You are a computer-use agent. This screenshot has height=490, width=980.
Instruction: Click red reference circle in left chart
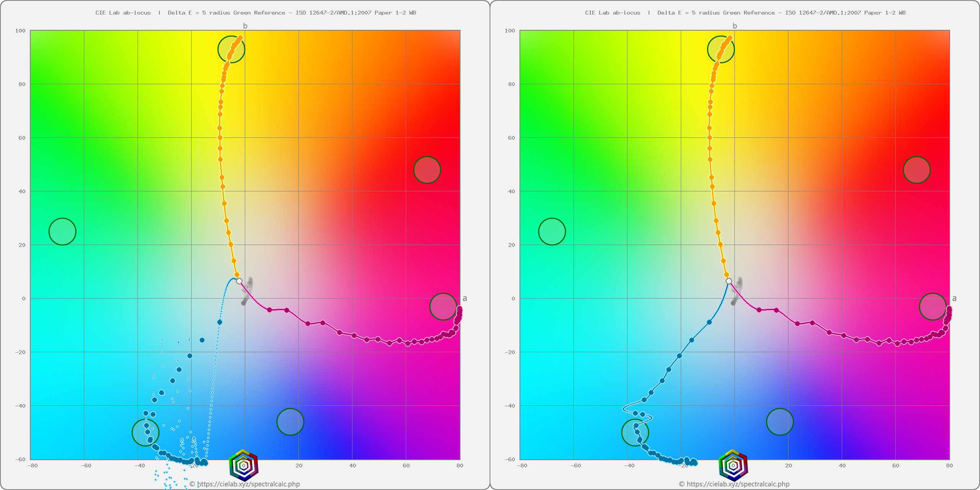427,170
